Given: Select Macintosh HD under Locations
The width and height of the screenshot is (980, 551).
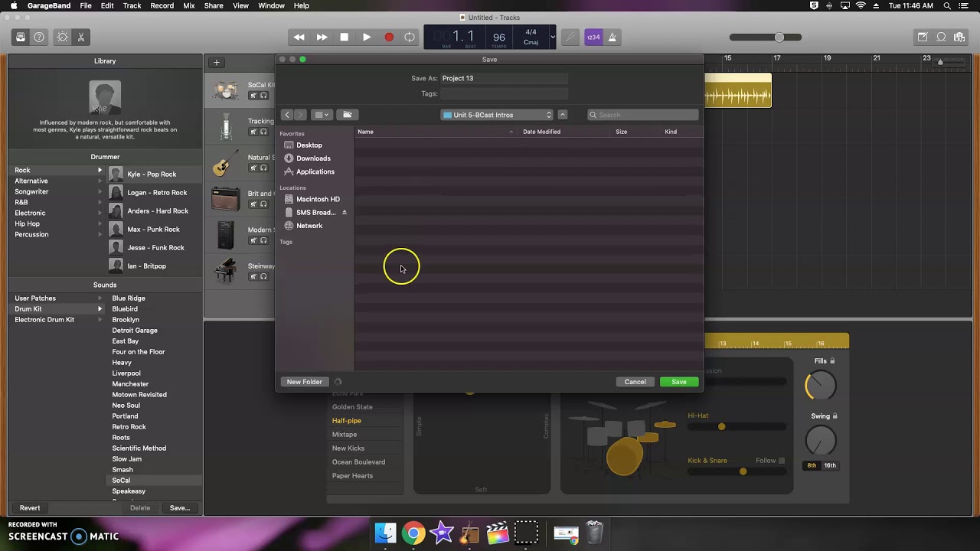Looking at the screenshot, I should click(318, 199).
